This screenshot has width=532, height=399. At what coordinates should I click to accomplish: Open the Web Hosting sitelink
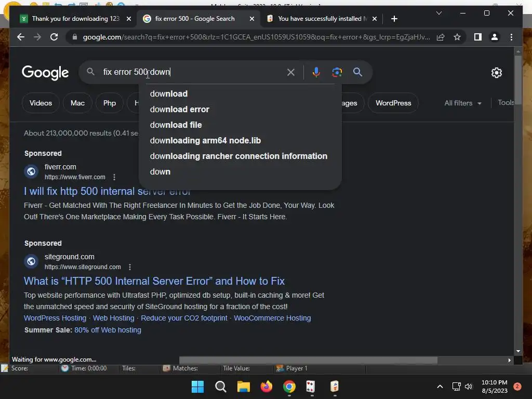point(114,318)
